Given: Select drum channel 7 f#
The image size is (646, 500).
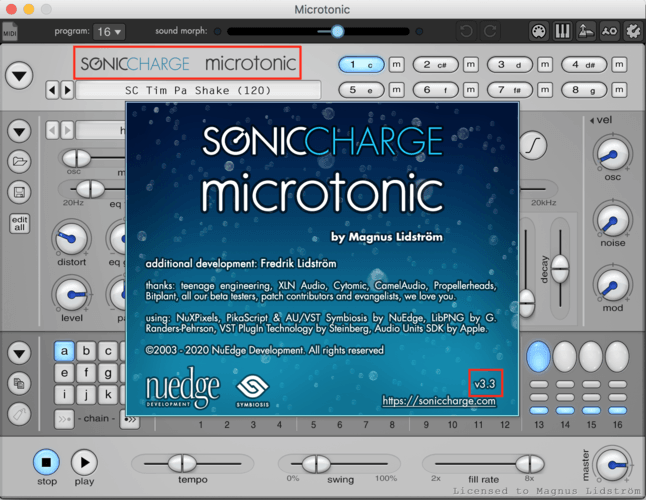Looking at the screenshot, I should click(x=510, y=90).
